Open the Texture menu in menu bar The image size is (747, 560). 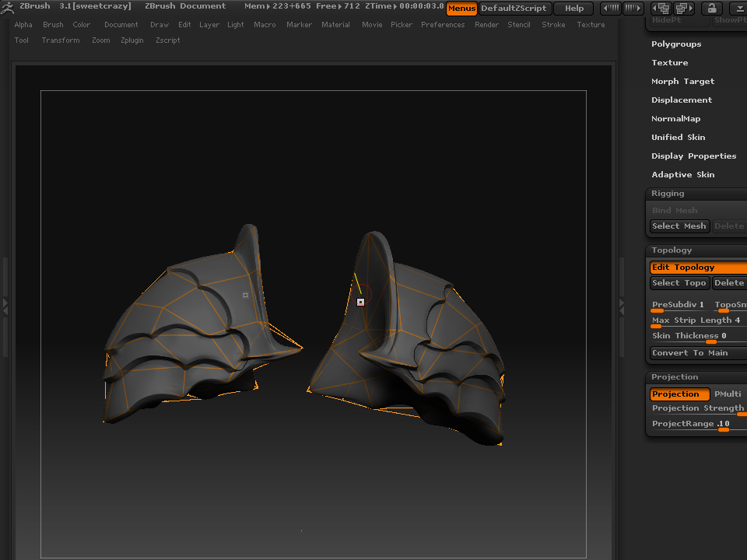pos(591,25)
